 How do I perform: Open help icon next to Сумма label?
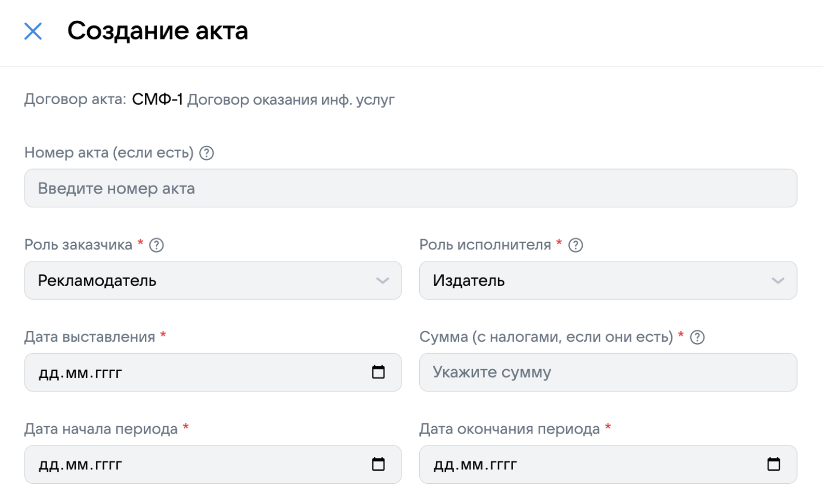[x=697, y=338]
